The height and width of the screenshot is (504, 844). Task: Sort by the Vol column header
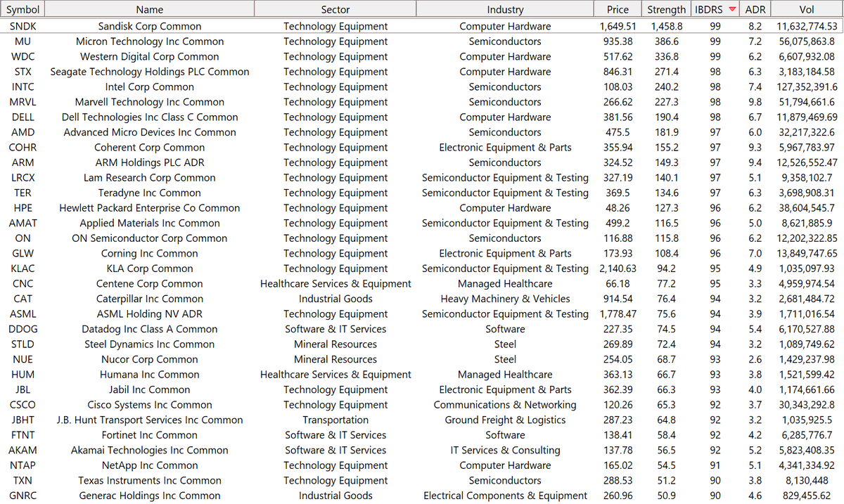807,9
